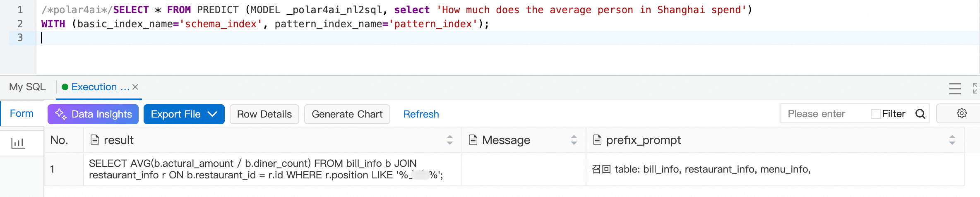Click the chart view icon in left sidebar
The height and width of the screenshot is (197, 980).
coord(18,143)
